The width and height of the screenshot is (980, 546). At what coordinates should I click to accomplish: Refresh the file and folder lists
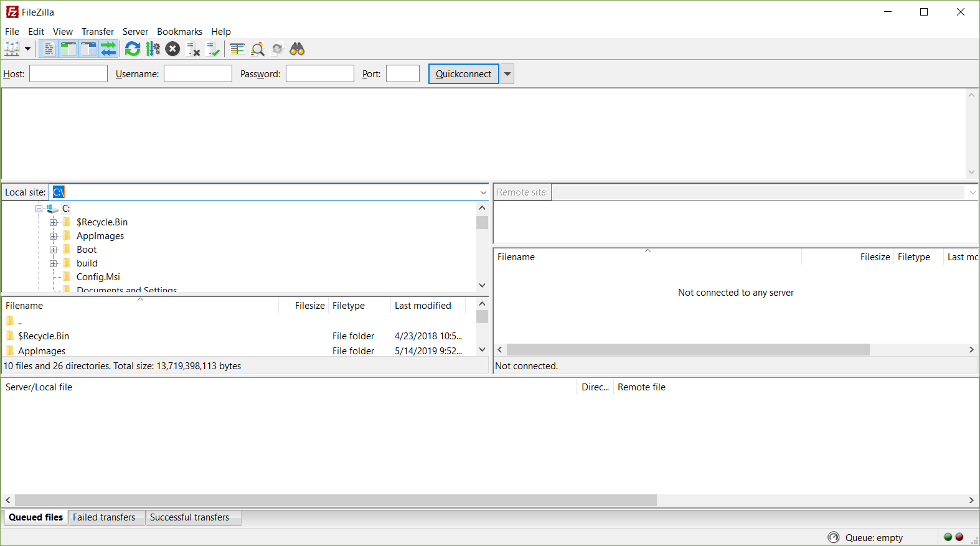(133, 49)
